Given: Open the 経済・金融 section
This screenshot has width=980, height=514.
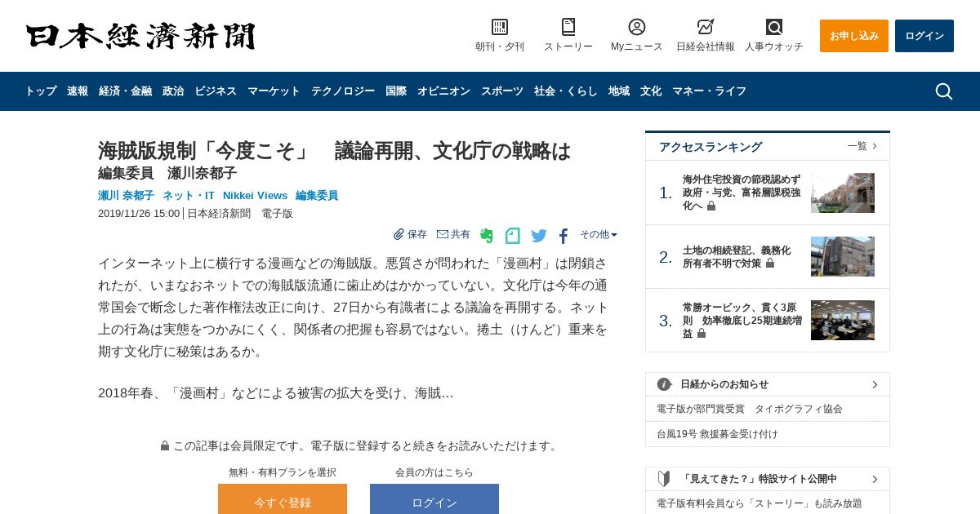Looking at the screenshot, I should pyautogui.click(x=125, y=91).
